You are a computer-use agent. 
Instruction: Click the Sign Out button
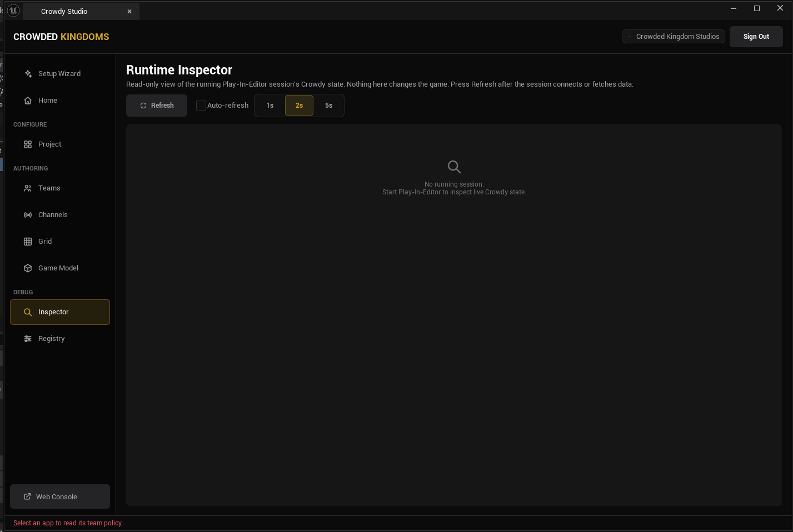coord(756,37)
